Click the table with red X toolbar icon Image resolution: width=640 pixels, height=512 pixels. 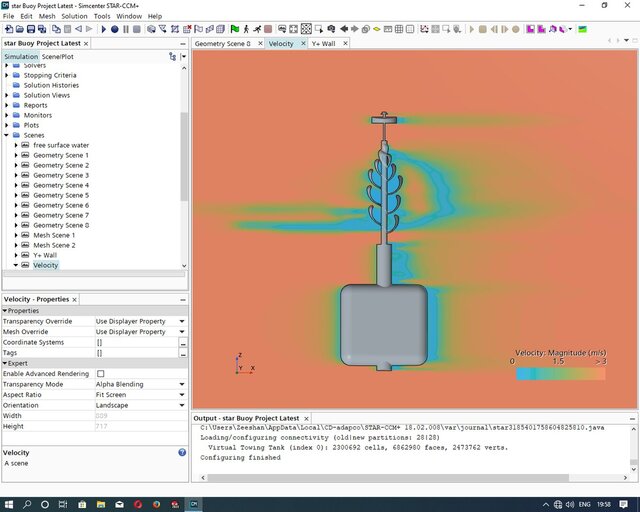(x=187, y=29)
